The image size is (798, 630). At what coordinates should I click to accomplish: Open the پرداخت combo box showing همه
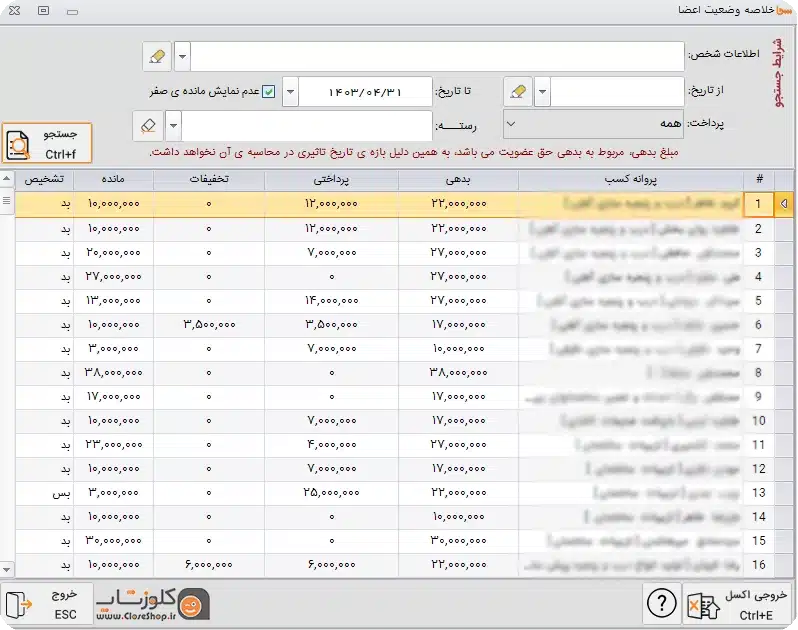[593, 124]
